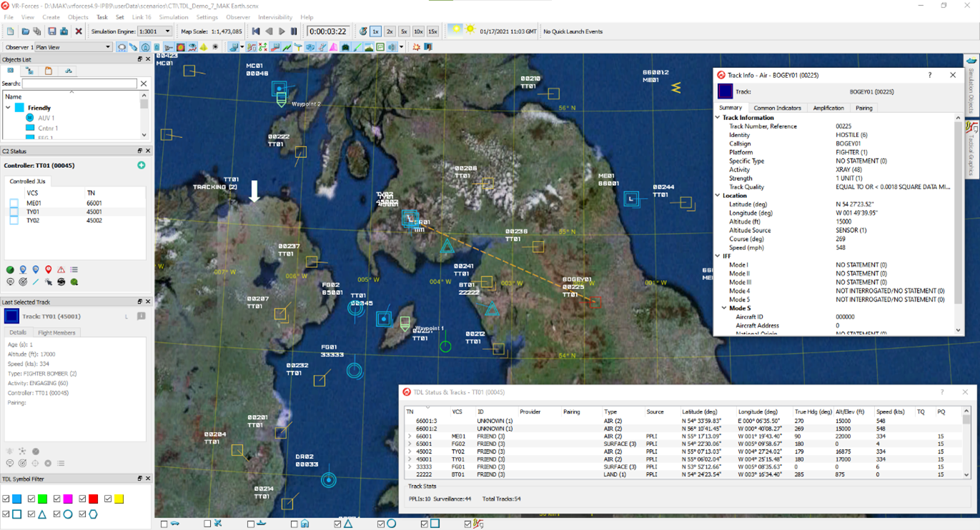Open the Link 16 menu

[x=142, y=17]
